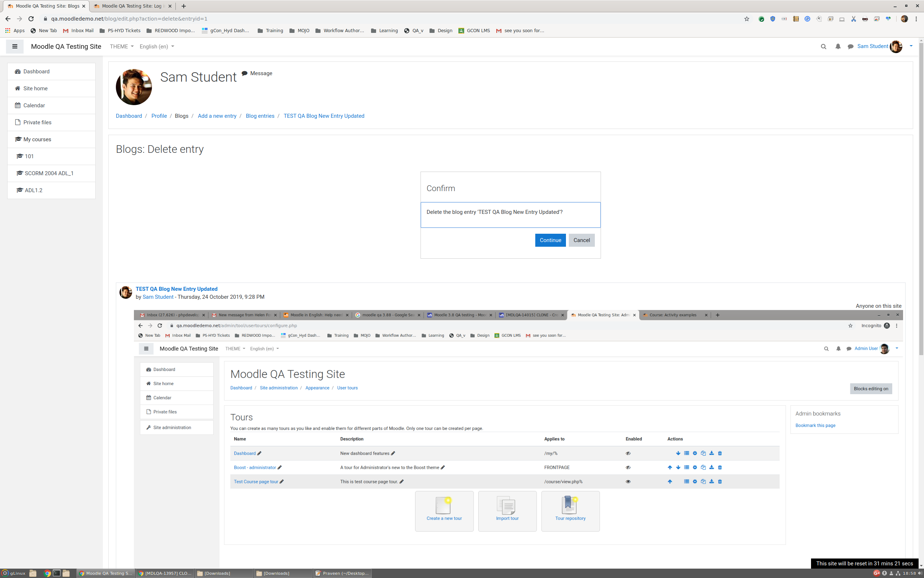This screenshot has width=924, height=578.
Task: Click Add a new entry breadcrumb
Action: coord(217,116)
